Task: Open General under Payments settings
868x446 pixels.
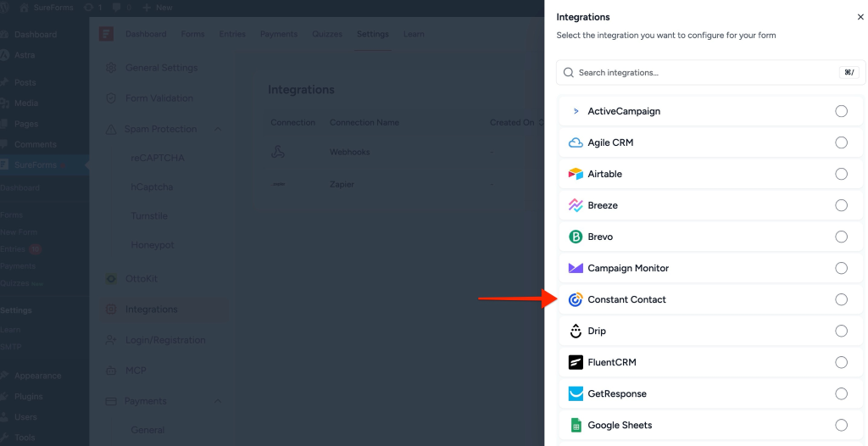Action: click(147, 430)
